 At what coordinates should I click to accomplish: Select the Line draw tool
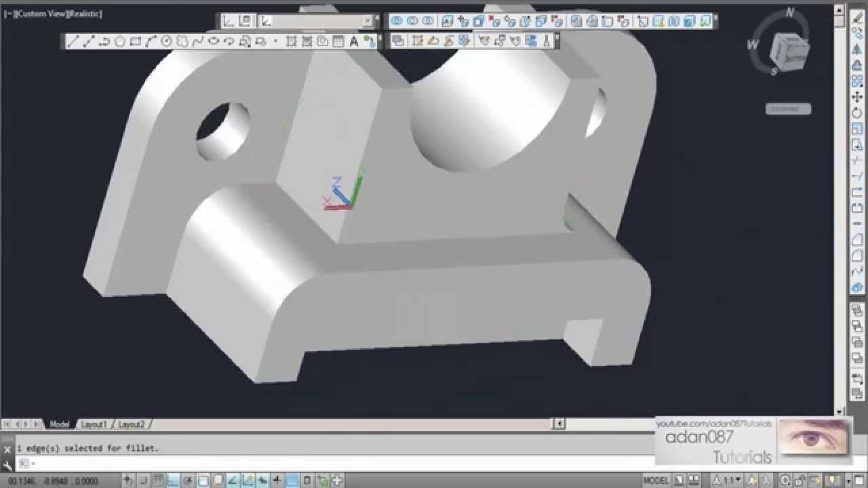(x=73, y=41)
